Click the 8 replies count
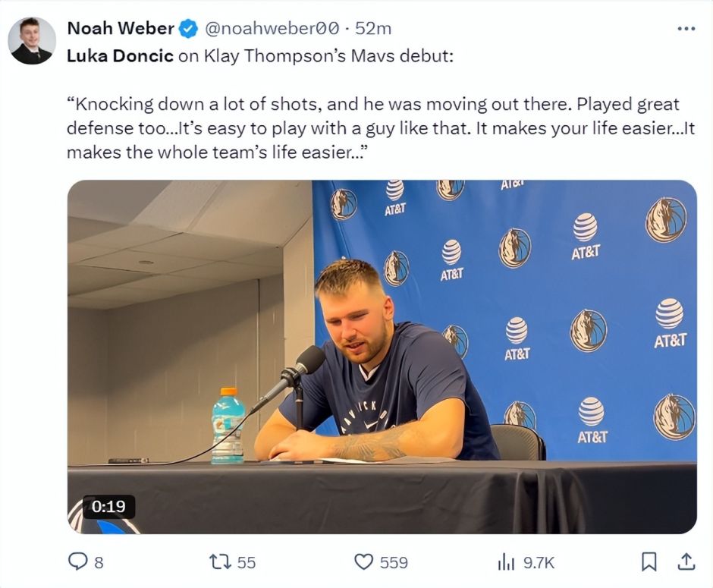The width and height of the screenshot is (713, 588). coord(99,562)
